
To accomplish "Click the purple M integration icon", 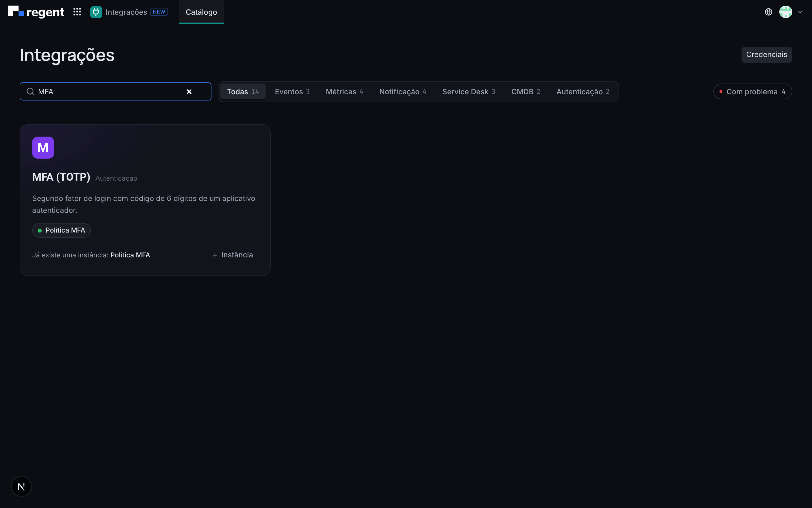I will pyautogui.click(x=43, y=148).
